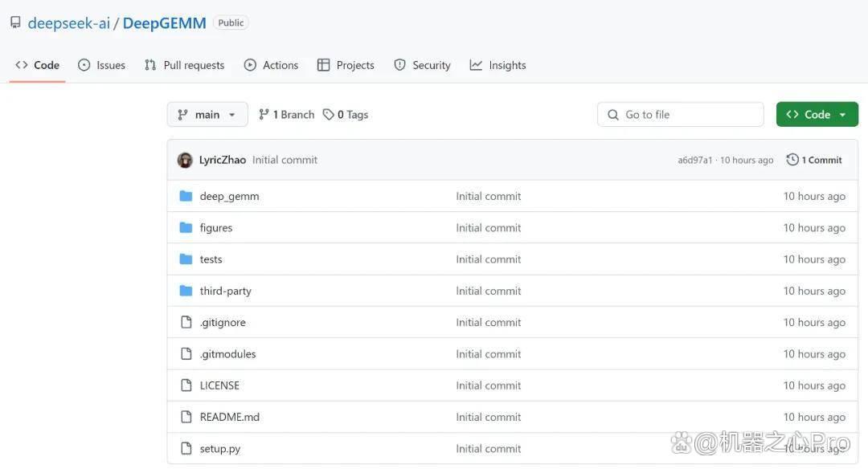This screenshot has height=473, width=868.
Task: Open the README.md file link
Action: [229, 417]
